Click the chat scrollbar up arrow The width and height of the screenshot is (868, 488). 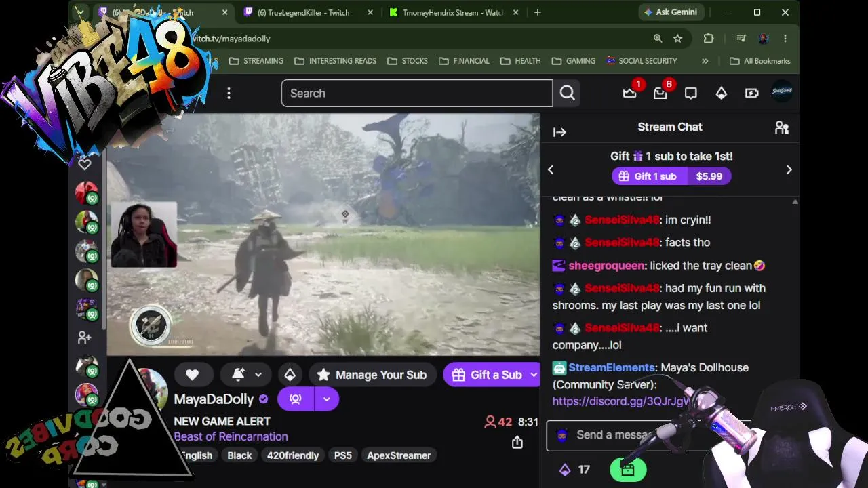[x=795, y=202]
